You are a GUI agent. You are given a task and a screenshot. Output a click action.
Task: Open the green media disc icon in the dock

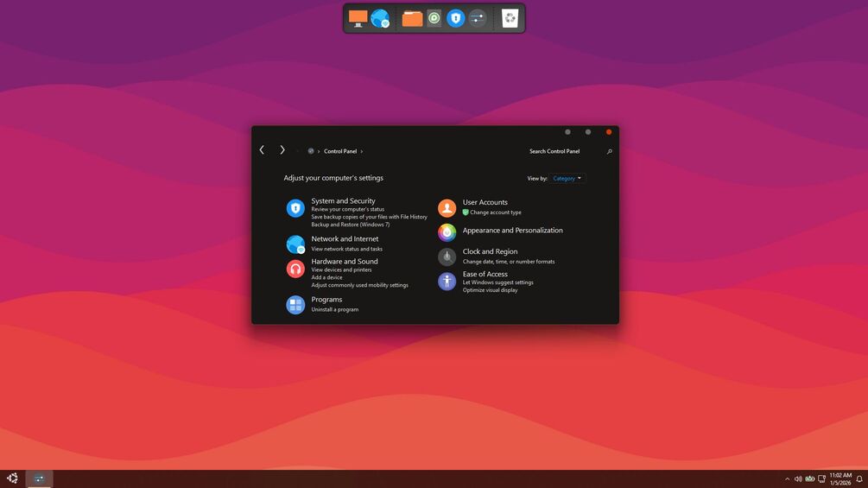[434, 18]
